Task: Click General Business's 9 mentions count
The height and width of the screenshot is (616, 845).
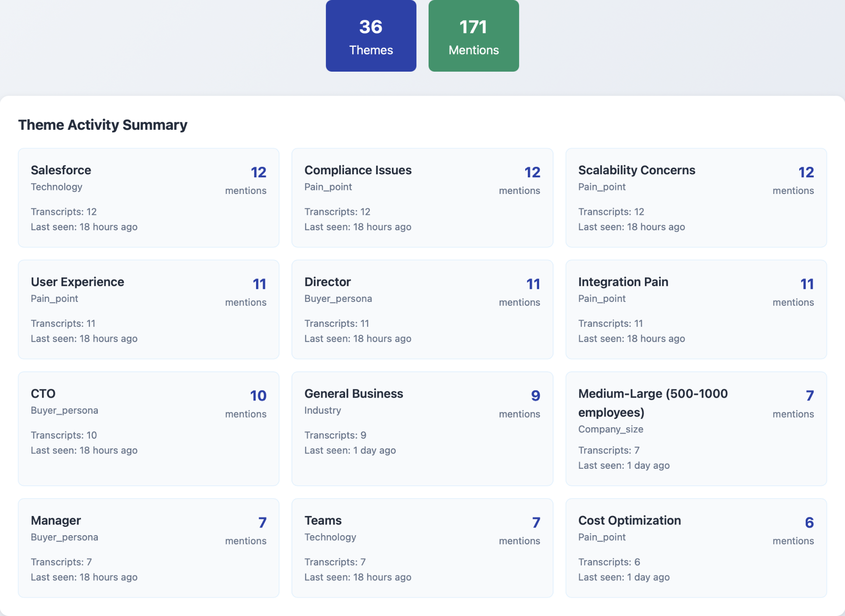Action: [535, 396]
